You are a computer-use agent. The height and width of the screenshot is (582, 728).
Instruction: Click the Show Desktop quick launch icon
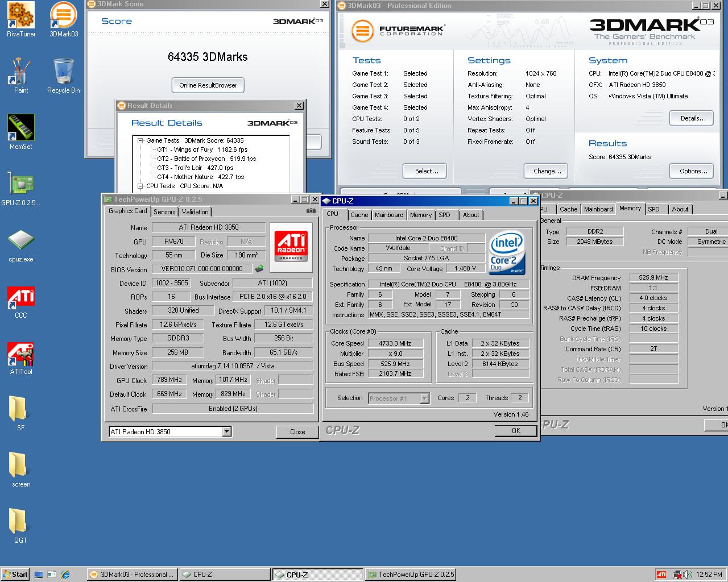tap(39, 575)
